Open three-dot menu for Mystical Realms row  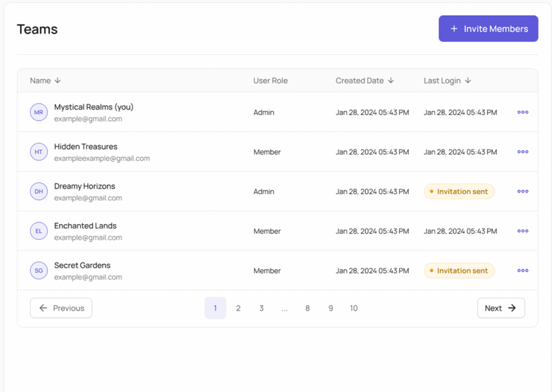pos(522,113)
